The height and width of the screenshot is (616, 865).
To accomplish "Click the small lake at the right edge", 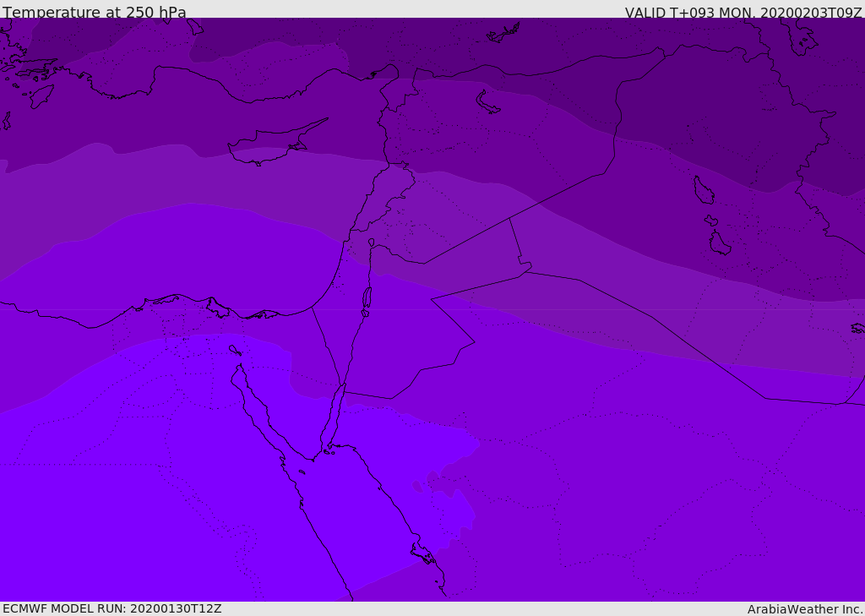I will [858, 328].
